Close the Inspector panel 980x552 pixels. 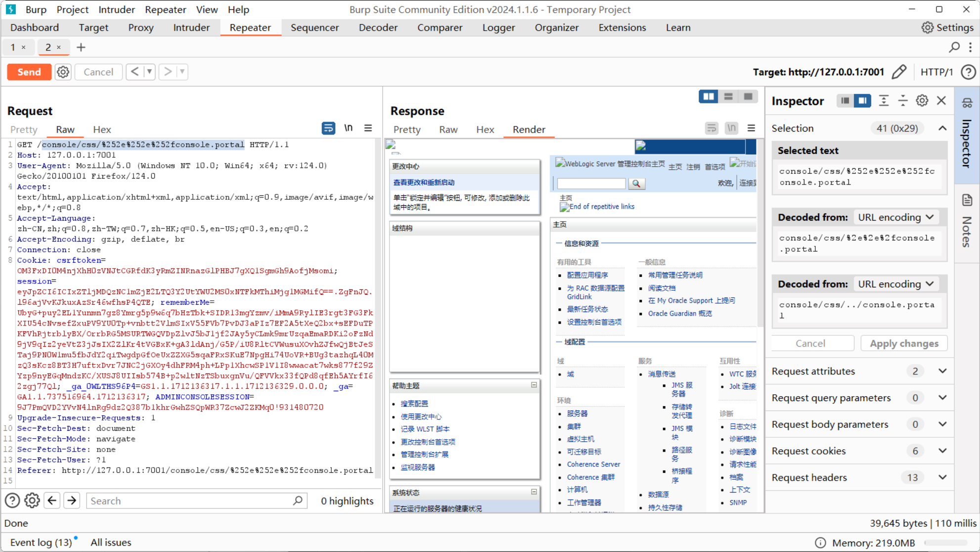941,101
